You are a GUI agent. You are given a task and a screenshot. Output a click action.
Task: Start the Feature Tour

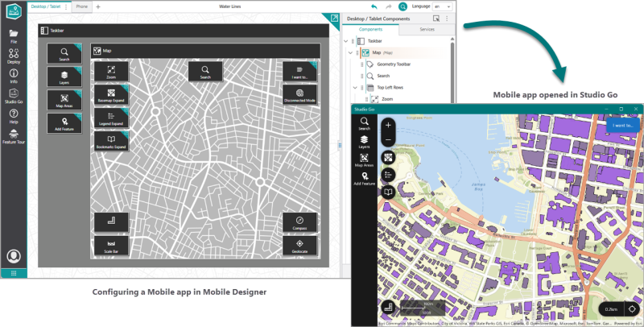(14, 136)
